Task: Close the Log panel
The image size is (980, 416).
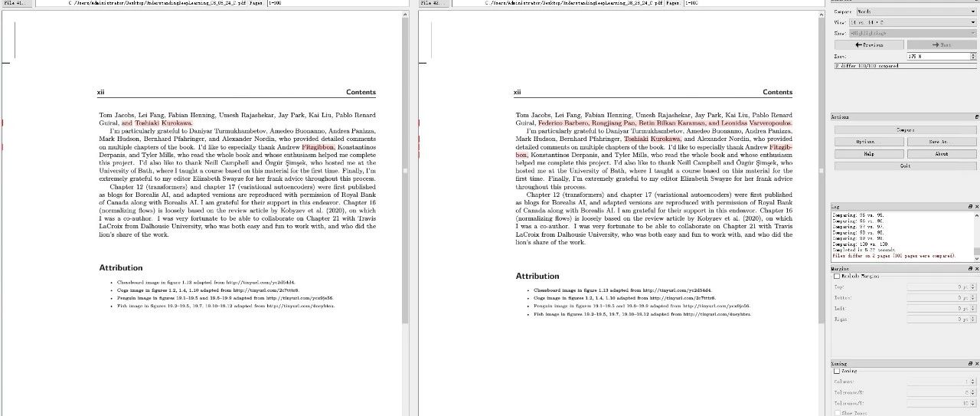Action: coord(976,207)
